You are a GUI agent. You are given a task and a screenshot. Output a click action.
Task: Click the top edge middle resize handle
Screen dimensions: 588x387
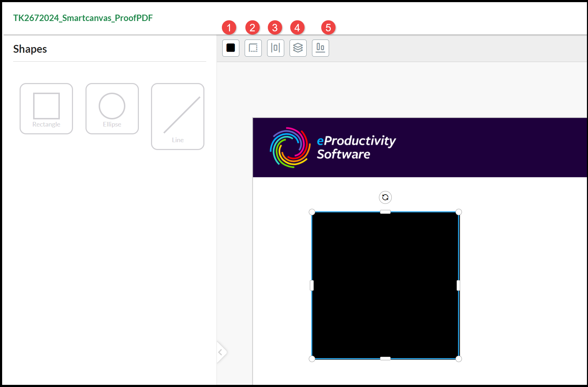(385, 212)
